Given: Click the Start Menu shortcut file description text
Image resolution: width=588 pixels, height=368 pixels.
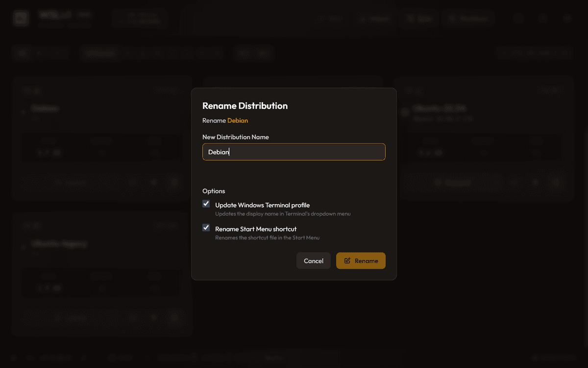Looking at the screenshot, I should [267, 237].
